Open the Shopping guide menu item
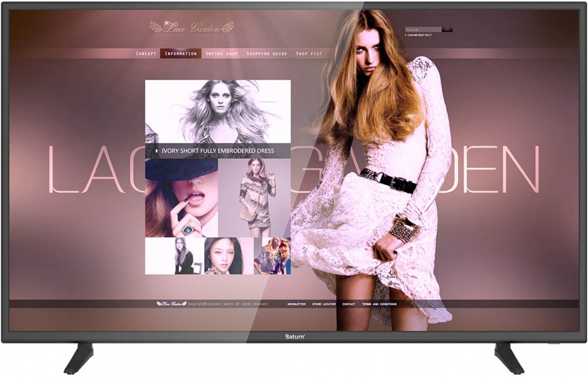This screenshot has height=377, width=588. (x=267, y=54)
